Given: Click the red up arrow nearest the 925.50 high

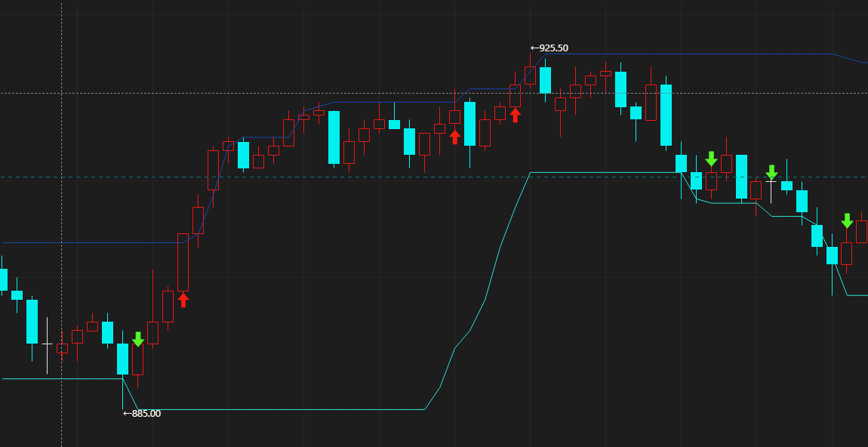Looking at the screenshot, I should point(515,115).
